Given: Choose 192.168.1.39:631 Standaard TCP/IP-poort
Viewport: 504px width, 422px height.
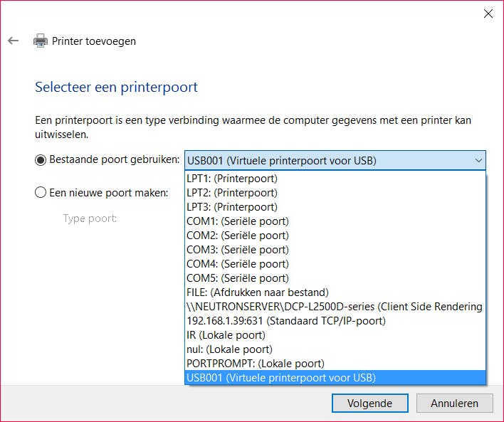Looking at the screenshot, I should [285, 321].
